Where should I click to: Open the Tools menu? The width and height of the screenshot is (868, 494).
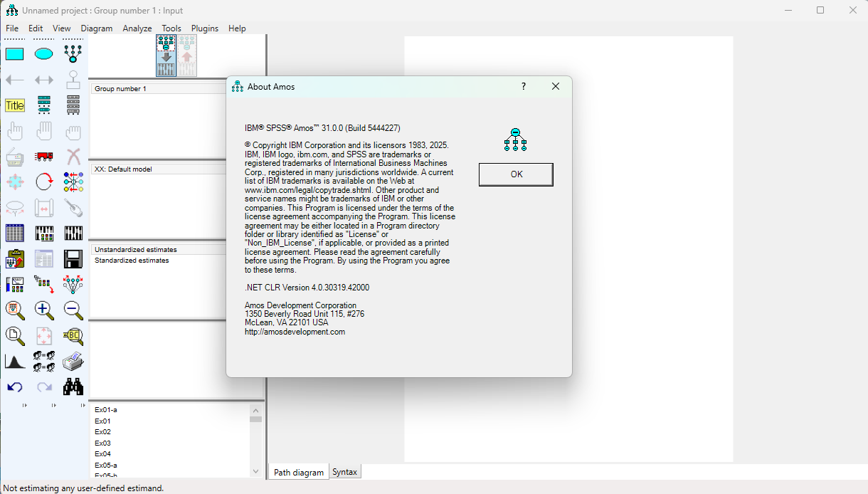171,28
